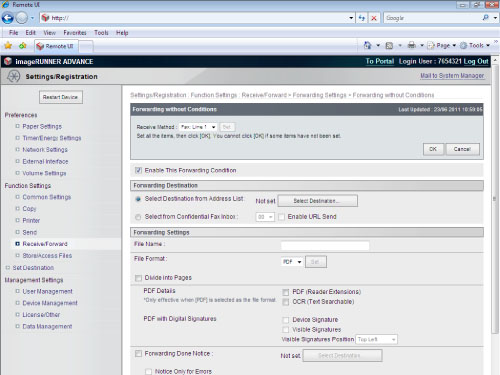
Task: Click the search magnifier icon
Action: pyautogui.click(x=486, y=18)
